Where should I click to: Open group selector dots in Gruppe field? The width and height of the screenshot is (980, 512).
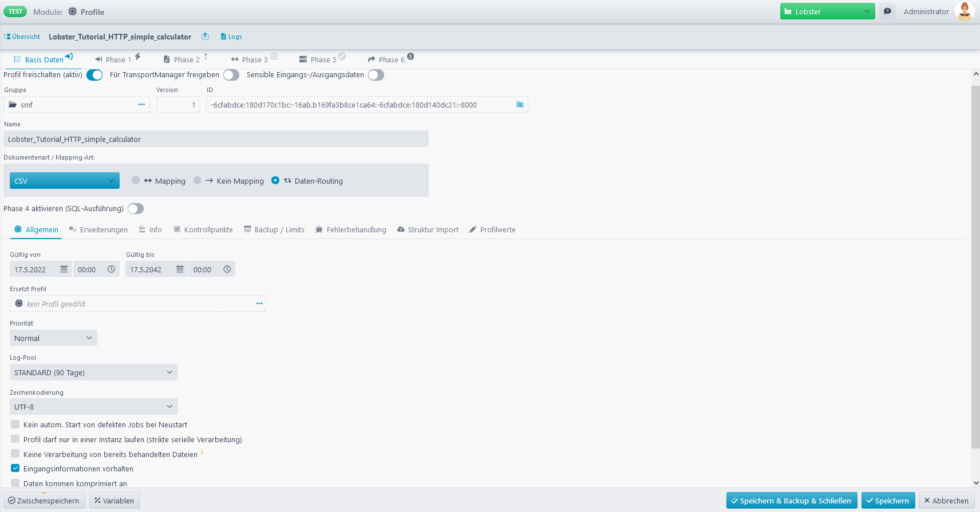coord(141,105)
